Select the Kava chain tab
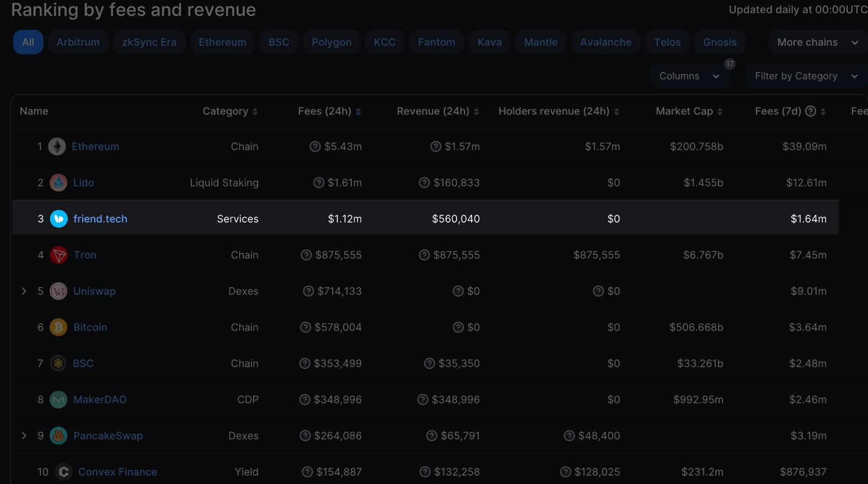 (490, 42)
